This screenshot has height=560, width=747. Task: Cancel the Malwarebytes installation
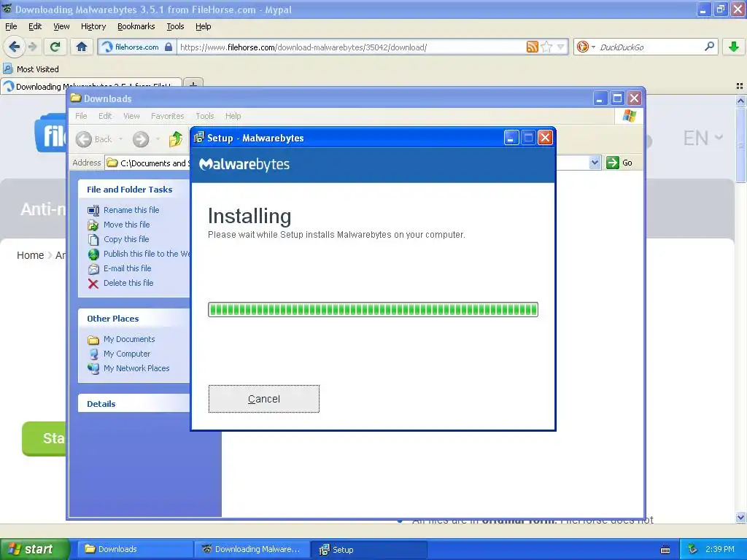coord(264,399)
